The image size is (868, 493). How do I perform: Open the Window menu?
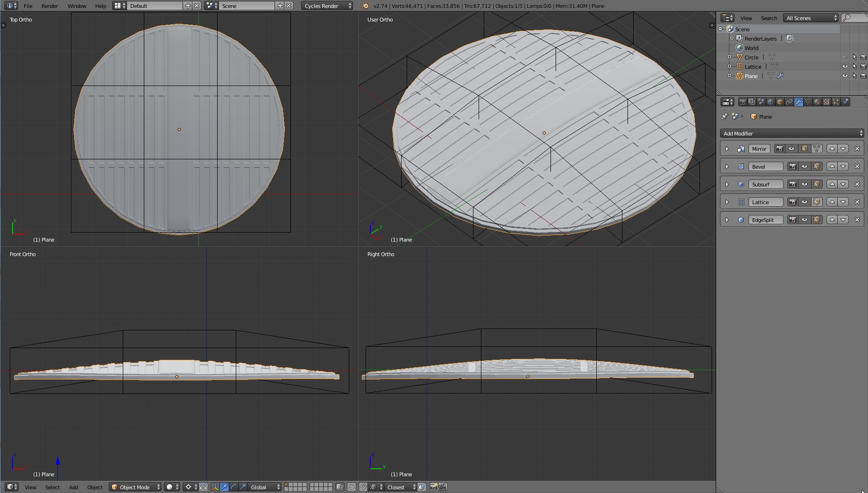[77, 6]
